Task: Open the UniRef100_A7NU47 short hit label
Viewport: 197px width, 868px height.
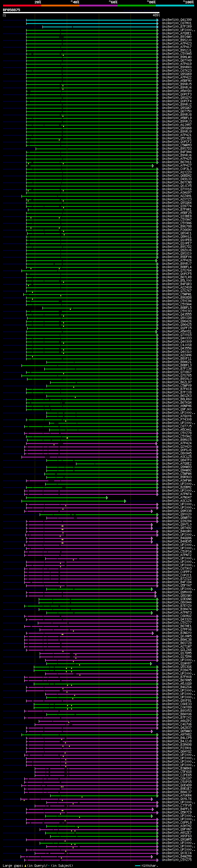Action: [176, 497]
